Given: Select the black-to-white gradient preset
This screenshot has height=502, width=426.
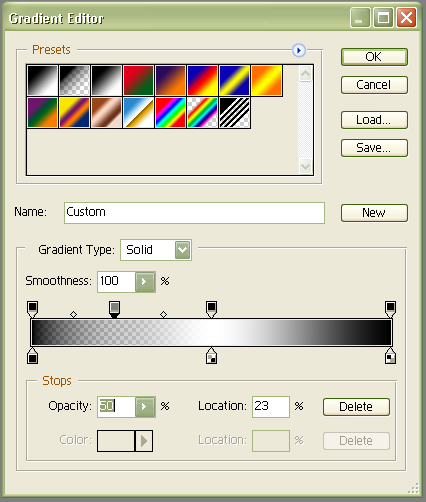Looking at the screenshot, I should (42, 80).
